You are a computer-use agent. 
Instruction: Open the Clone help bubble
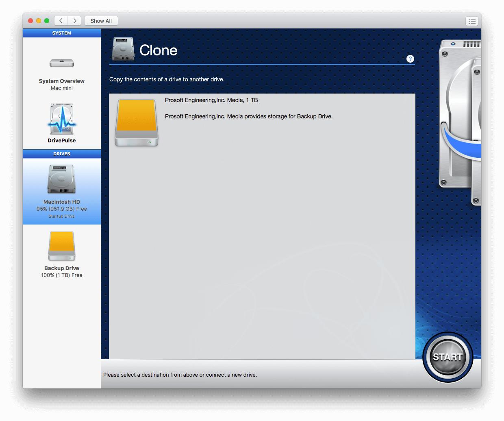point(410,59)
